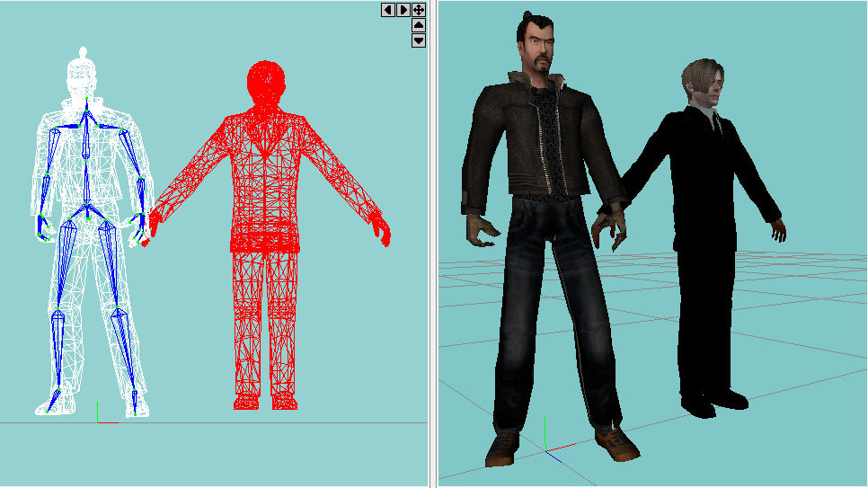
Task: Click the right arrow viewport button
Action: click(x=403, y=9)
